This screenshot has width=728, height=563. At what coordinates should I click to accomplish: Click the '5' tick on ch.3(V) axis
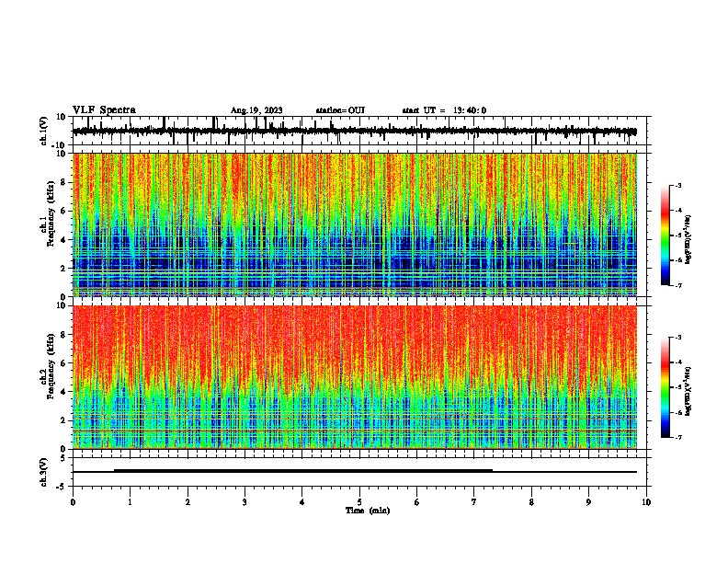tap(64, 457)
